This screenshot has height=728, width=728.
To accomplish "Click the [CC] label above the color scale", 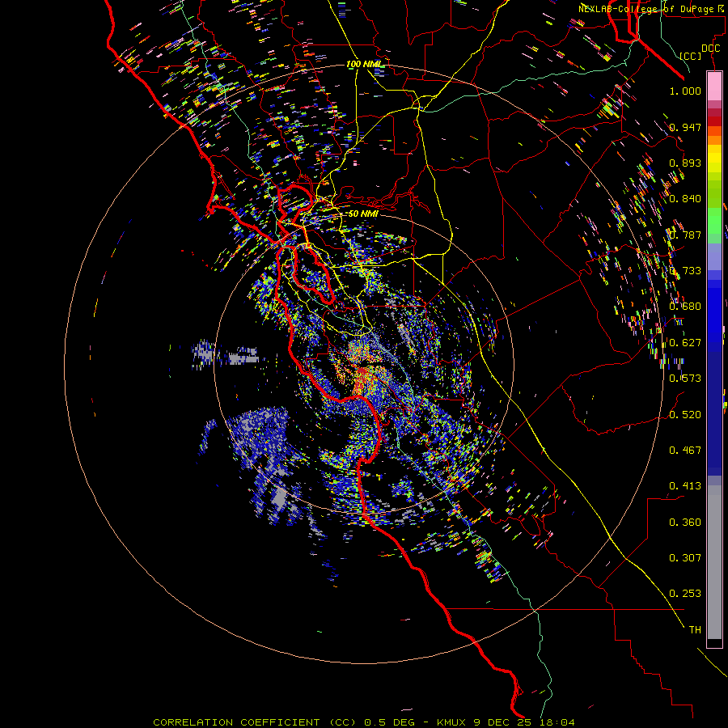I will 691,56.
